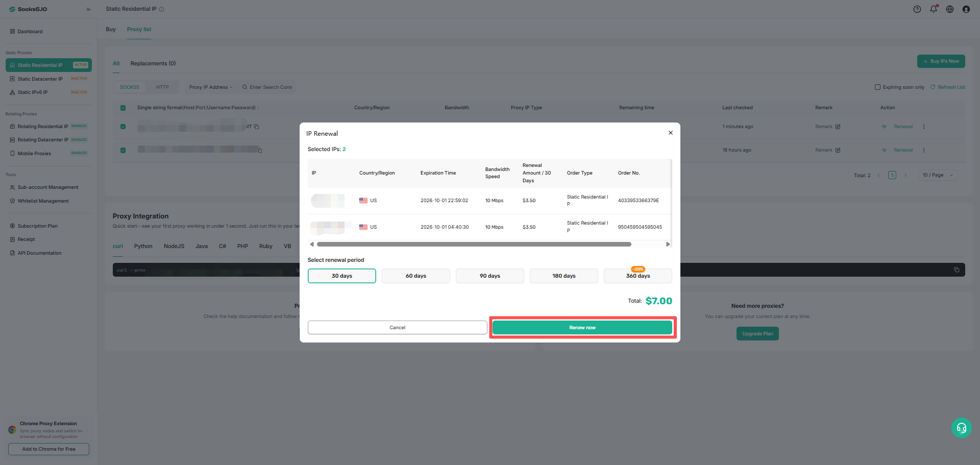Viewport: 980px width, 465px height.
Task: Open the user account avatar icon
Action: click(x=966, y=9)
